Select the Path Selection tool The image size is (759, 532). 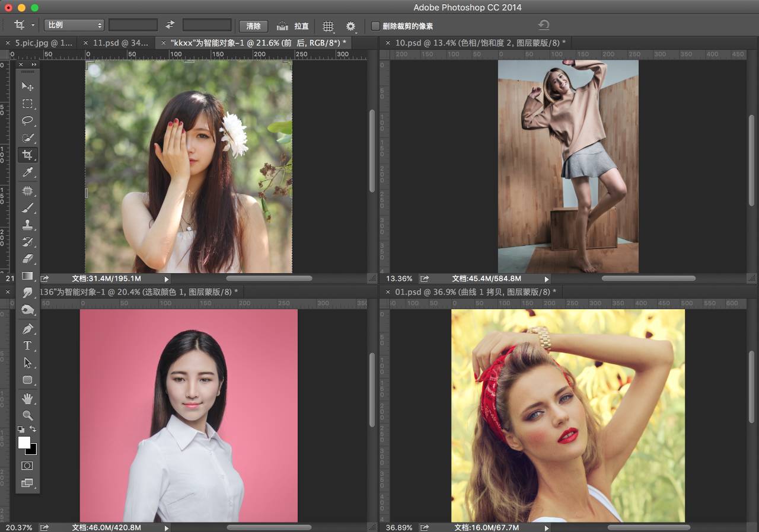pyautogui.click(x=27, y=363)
